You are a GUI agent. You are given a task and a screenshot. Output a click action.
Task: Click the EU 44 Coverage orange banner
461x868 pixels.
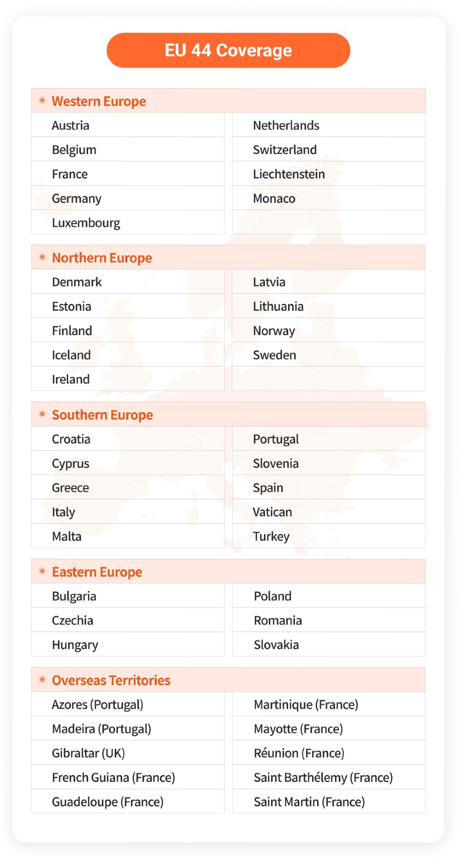point(228,50)
